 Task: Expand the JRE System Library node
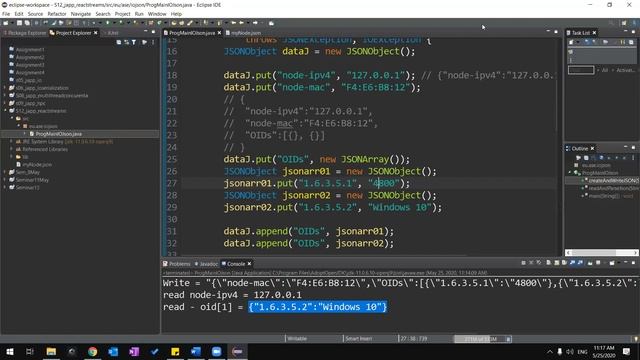11,141
